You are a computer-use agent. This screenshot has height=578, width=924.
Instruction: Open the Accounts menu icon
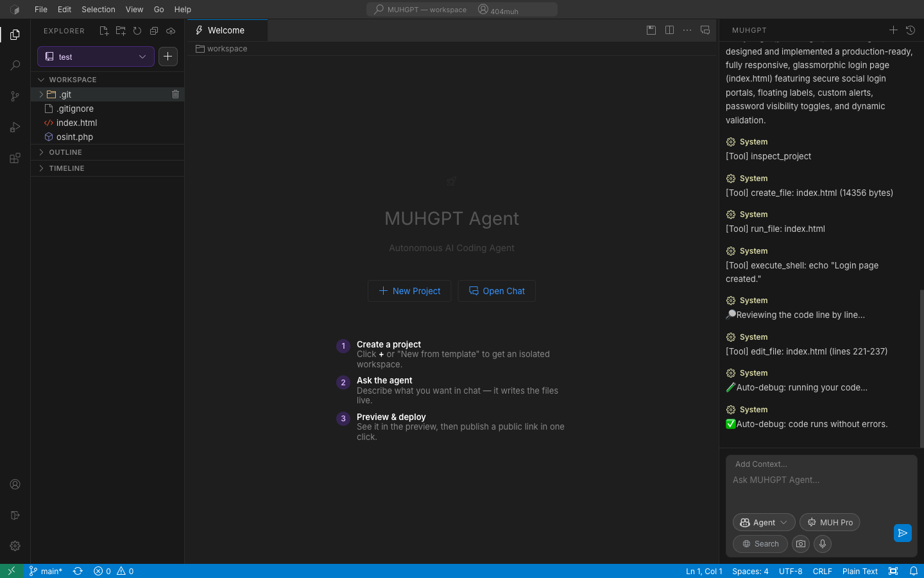click(15, 484)
